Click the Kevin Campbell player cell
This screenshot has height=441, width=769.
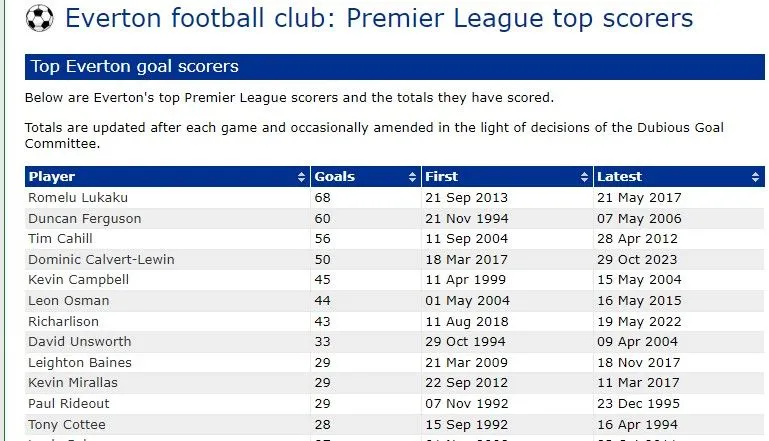click(x=79, y=280)
